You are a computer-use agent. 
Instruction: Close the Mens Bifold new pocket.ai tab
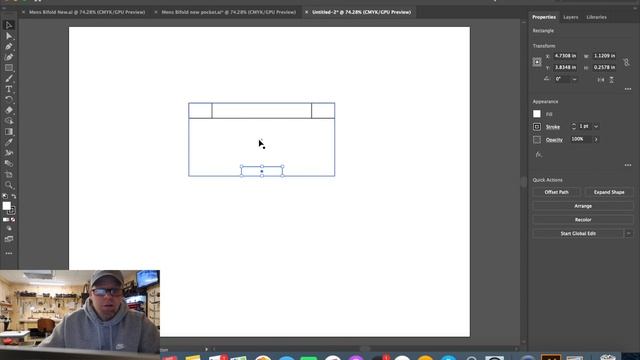pyautogui.click(x=156, y=12)
